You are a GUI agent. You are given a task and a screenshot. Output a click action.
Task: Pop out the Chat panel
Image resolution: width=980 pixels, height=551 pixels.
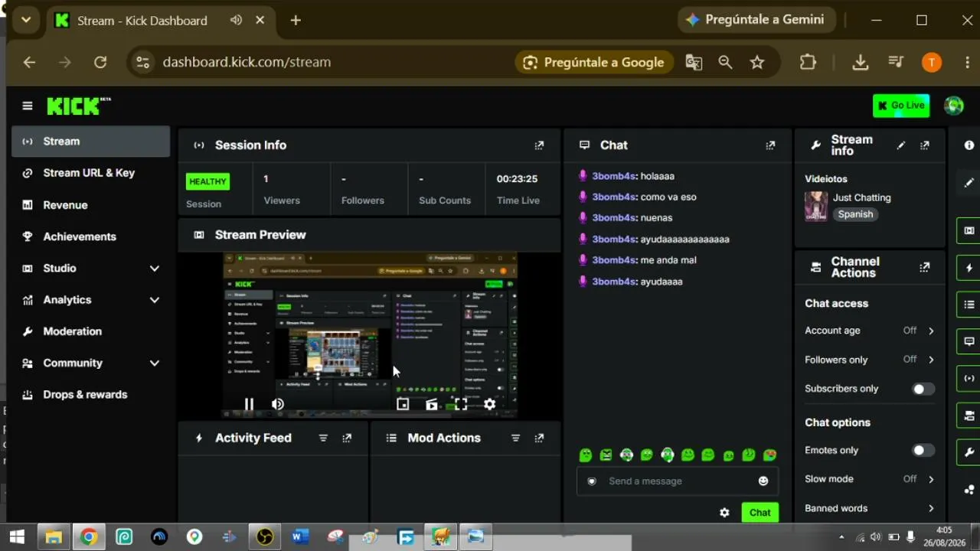coord(770,145)
